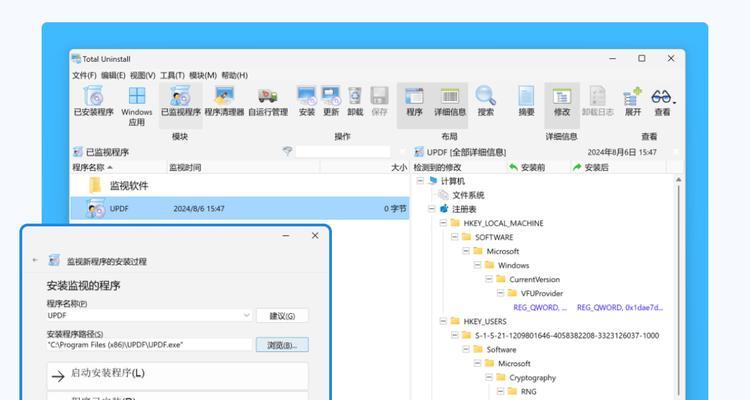Viewport: 750px width, 400px height.
Task: Click the 文件系统 node icon
Action: click(x=443, y=195)
